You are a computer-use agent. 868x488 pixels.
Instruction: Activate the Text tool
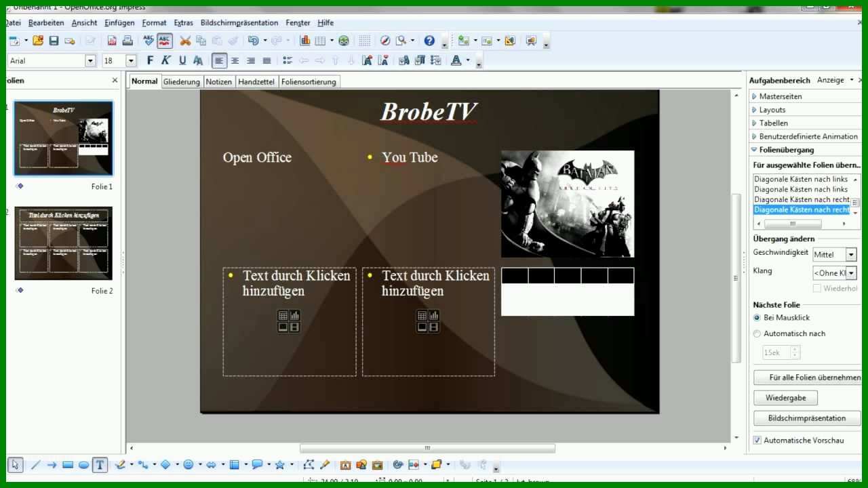point(100,465)
